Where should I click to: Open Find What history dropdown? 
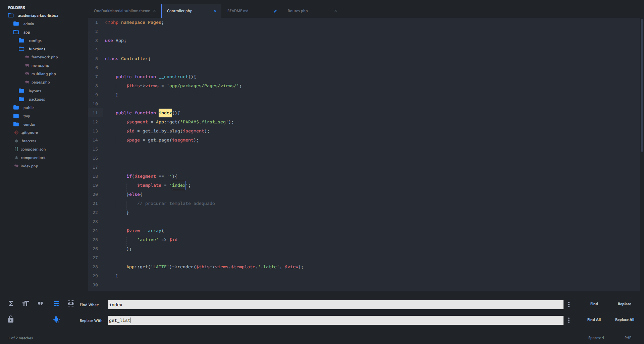pyautogui.click(x=569, y=304)
